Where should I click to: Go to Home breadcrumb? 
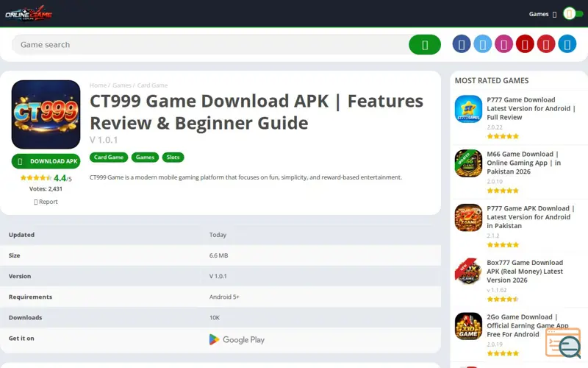[98, 85]
